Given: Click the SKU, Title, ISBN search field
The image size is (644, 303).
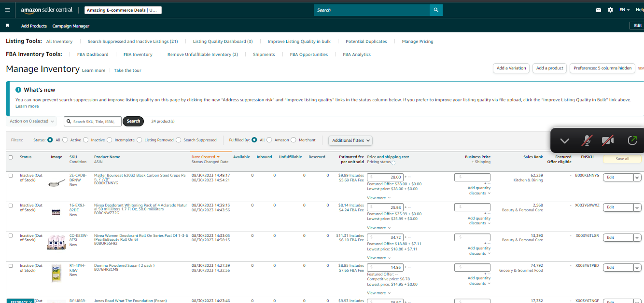Looking at the screenshot, I should point(93,122).
